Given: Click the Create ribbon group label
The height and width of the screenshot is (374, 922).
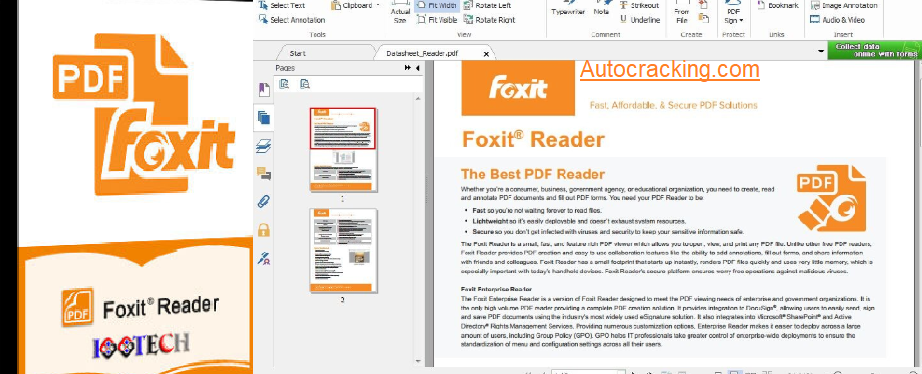Looking at the screenshot, I should click(x=691, y=35).
